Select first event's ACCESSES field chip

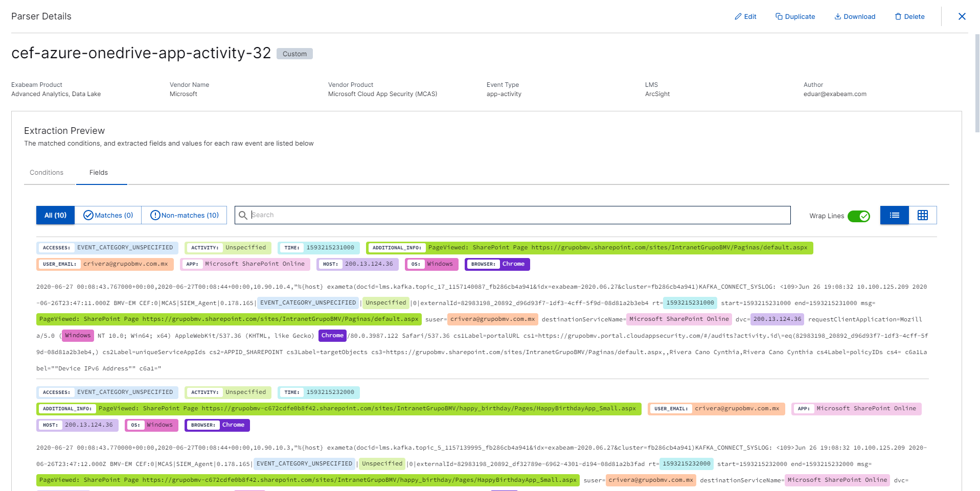107,248
